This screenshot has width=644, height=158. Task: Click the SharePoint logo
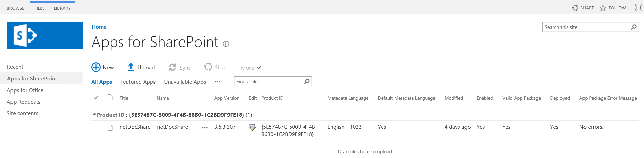coord(45,35)
